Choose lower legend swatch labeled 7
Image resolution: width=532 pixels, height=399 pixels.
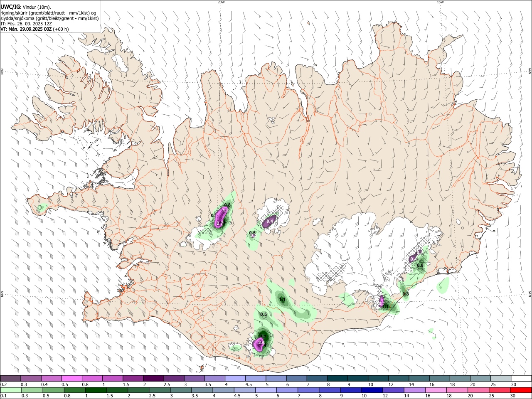pos(308,390)
